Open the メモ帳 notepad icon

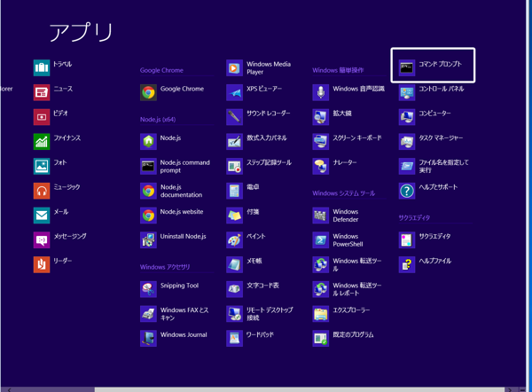pos(234,264)
